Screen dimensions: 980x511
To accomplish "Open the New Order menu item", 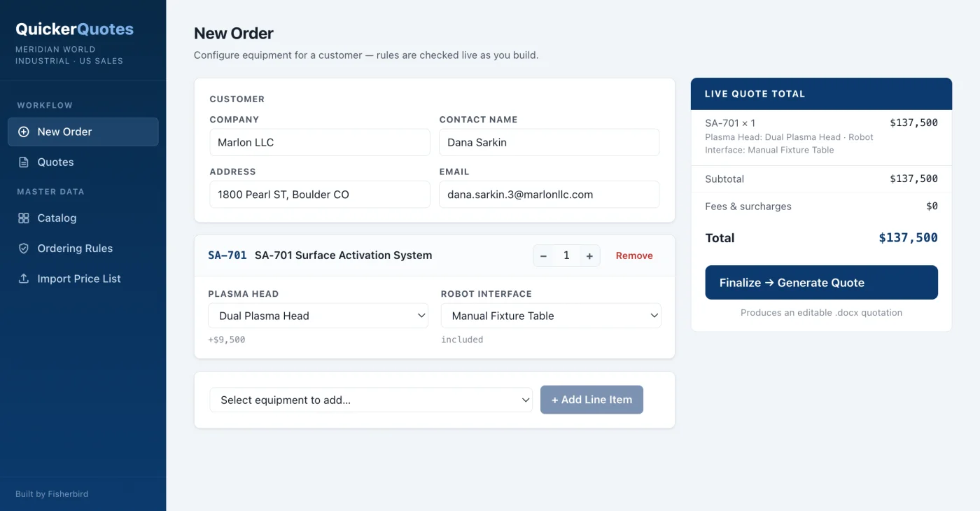I will point(83,132).
